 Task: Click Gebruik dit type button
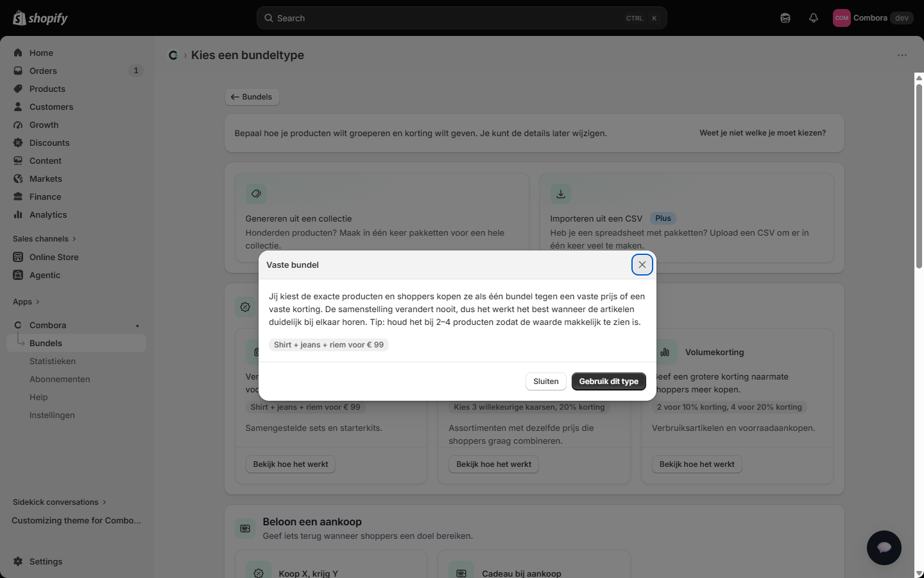[x=609, y=381]
